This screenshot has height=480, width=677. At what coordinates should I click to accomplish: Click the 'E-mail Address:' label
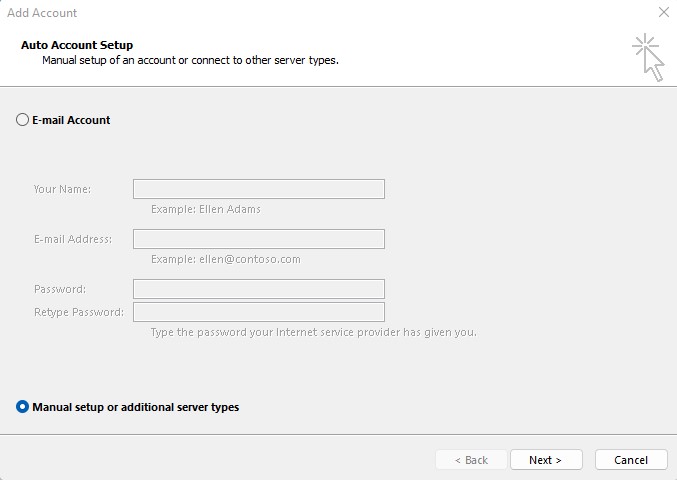coord(73,239)
